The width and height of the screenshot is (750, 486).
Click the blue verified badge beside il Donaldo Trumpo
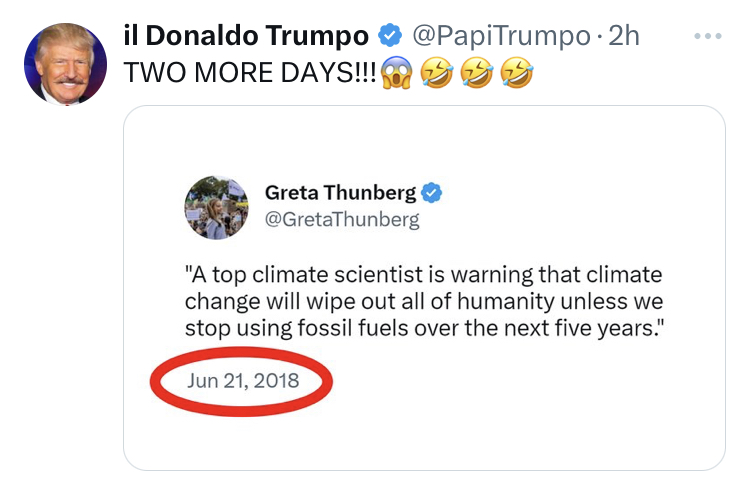389,36
